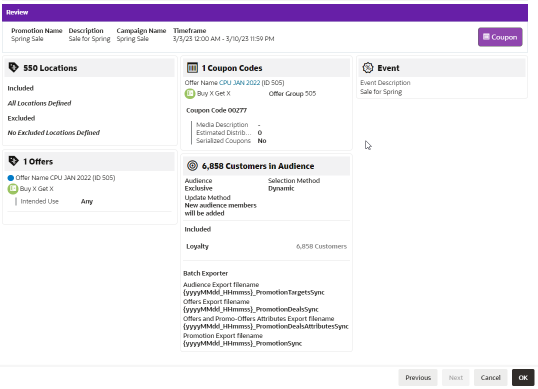Screen dimensions: 538x389
Task: Click the Audience Exclusive value
Action: point(198,188)
